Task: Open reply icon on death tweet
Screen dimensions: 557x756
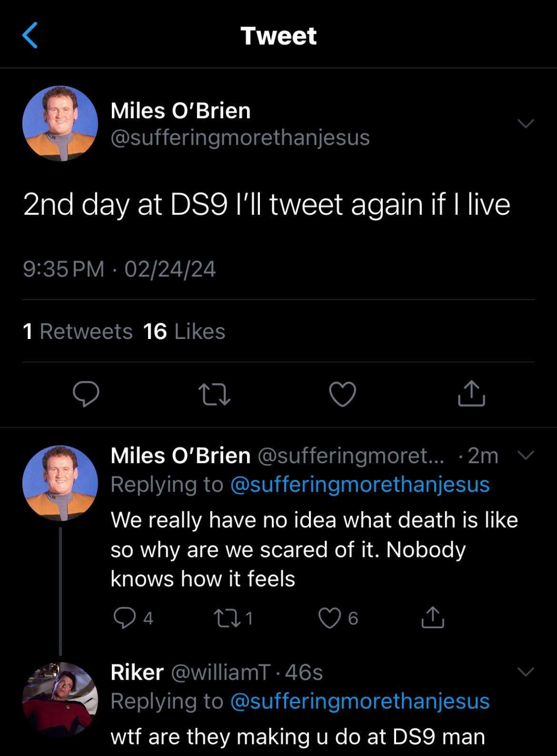Action: (125, 617)
